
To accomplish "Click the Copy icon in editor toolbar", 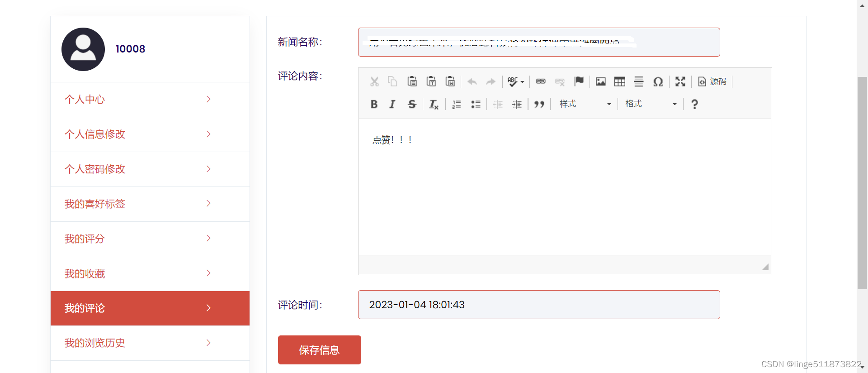I will (x=392, y=81).
